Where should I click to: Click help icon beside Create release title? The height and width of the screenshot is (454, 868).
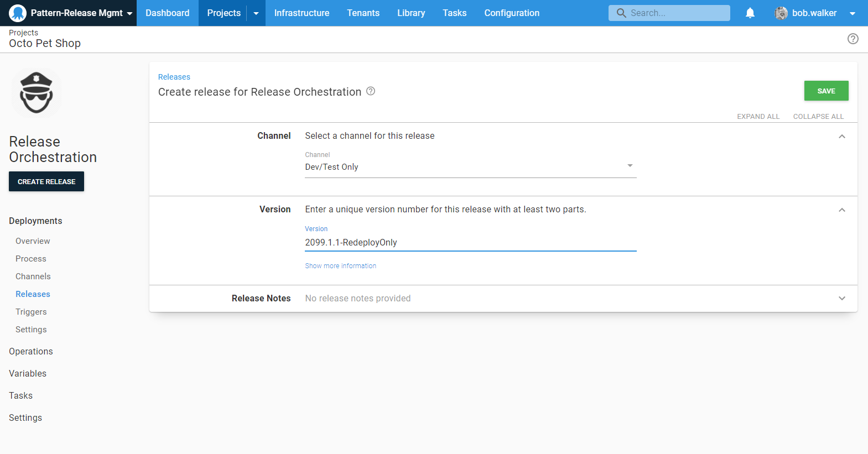371,91
